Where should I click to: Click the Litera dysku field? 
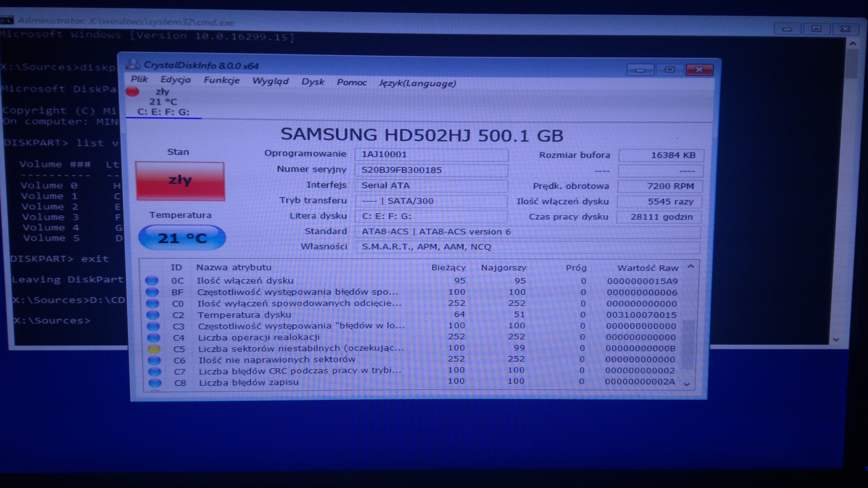431,216
